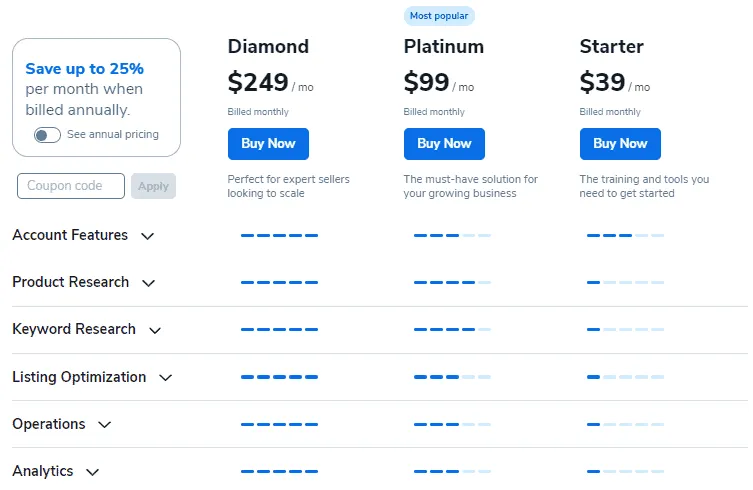This screenshot has width=753, height=490.
Task: Expand the Analytics chevron
Action: pyautogui.click(x=92, y=472)
